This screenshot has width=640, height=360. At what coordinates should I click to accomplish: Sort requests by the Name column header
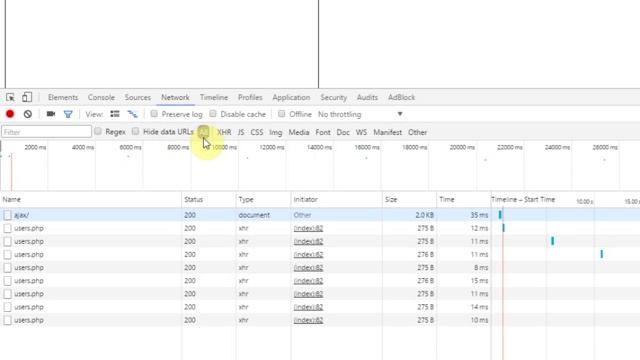click(91, 200)
